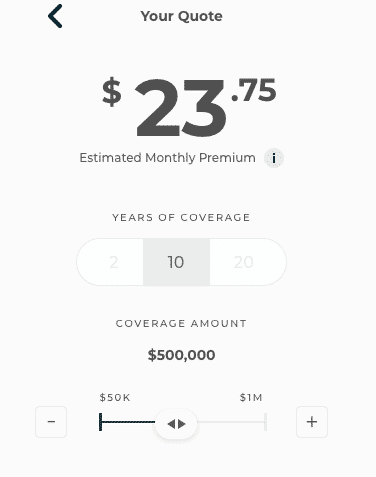Viewport: 376px width, 477px height.
Task: Open the premium info icon
Action: click(x=274, y=158)
